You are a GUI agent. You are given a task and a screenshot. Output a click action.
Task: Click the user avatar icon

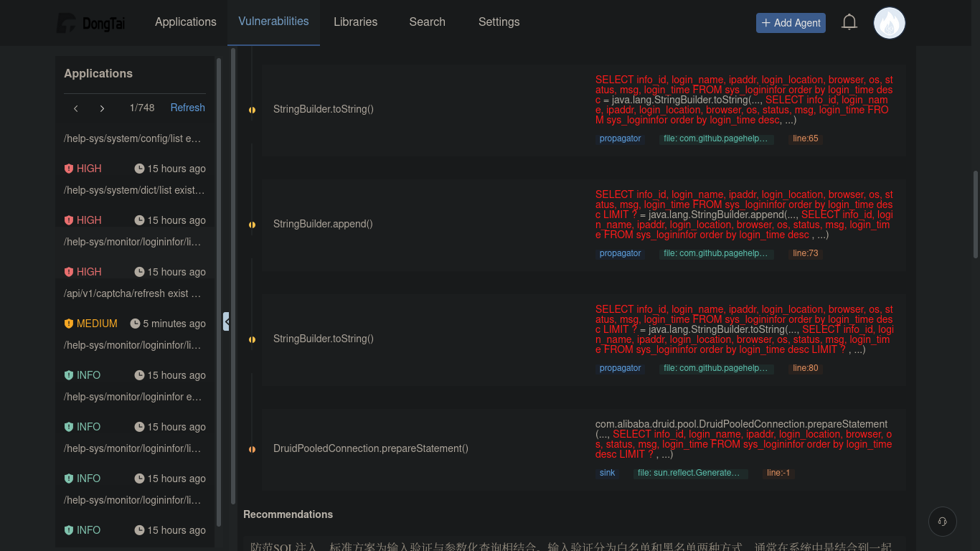[x=889, y=22]
